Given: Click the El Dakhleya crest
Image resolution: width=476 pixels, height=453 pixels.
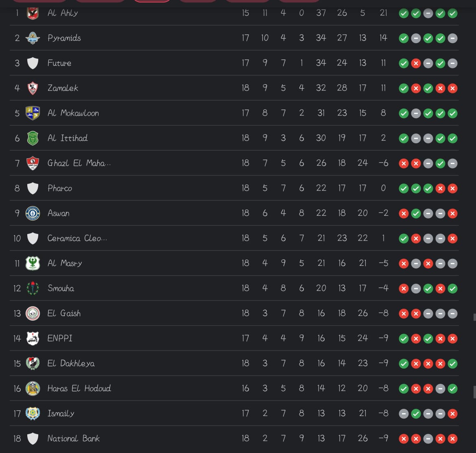Looking at the screenshot, I should click(x=33, y=363).
